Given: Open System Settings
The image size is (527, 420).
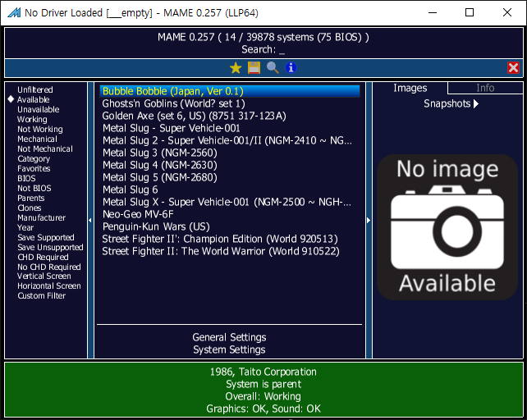Looking at the screenshot, I should click(x=229, y=349).
